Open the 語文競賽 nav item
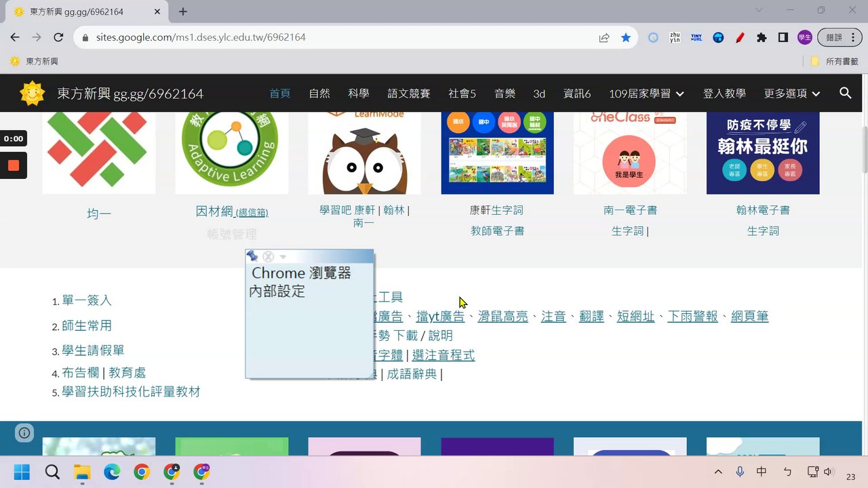This screenshot has height=488, width=868. point(409,94)
